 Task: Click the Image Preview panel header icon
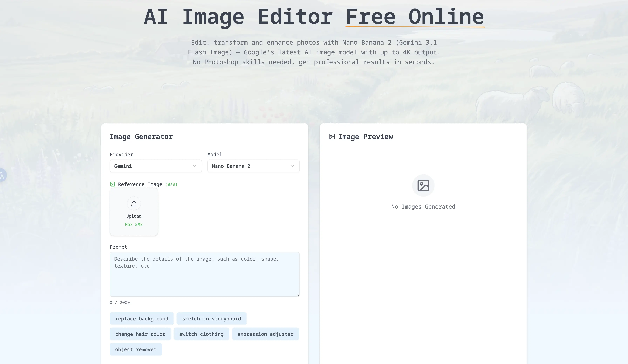[332, 136]
